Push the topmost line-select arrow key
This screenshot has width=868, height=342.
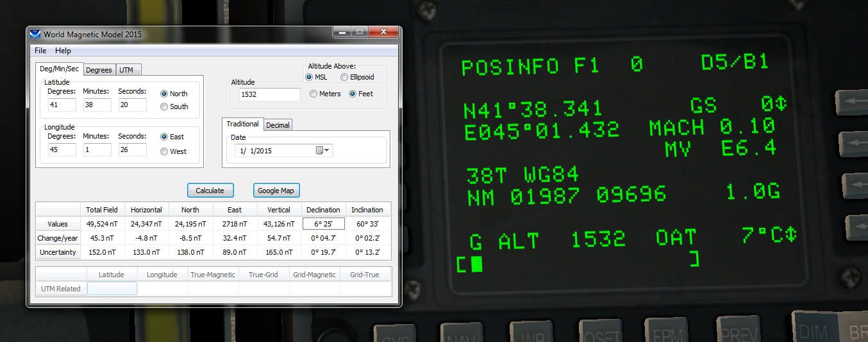(852, 103)
